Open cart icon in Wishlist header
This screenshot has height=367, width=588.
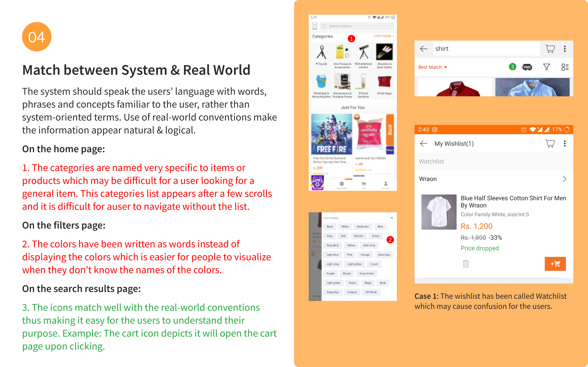click(550, 143)
